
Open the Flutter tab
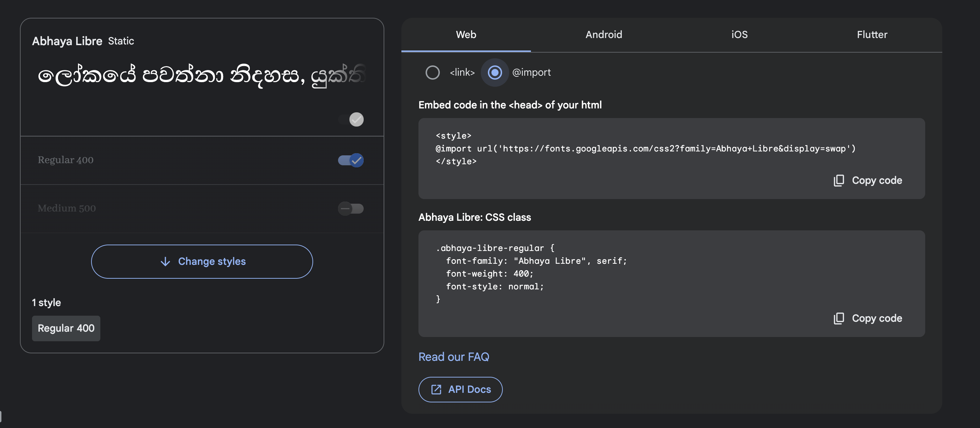tap(871, 34)
